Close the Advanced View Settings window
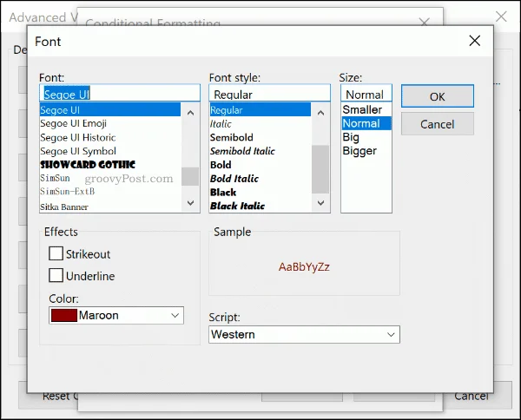 (x=501, y=16)
